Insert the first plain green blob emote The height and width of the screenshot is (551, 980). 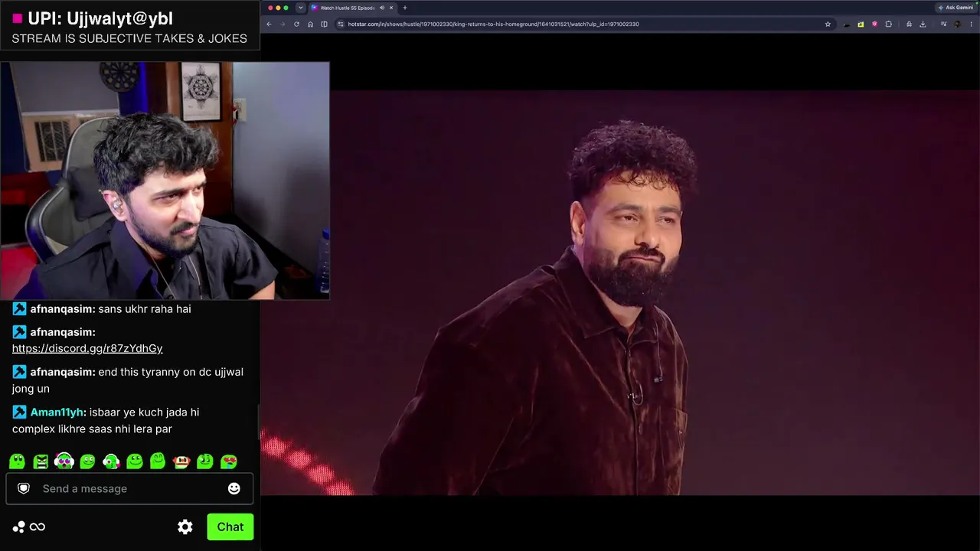(17, 461)
